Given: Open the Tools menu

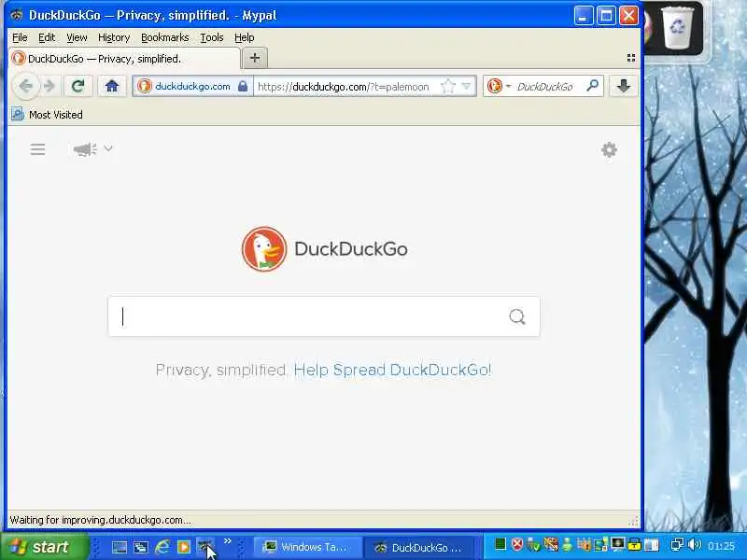Looking at the screenshot, I should [x=212, y=37].
